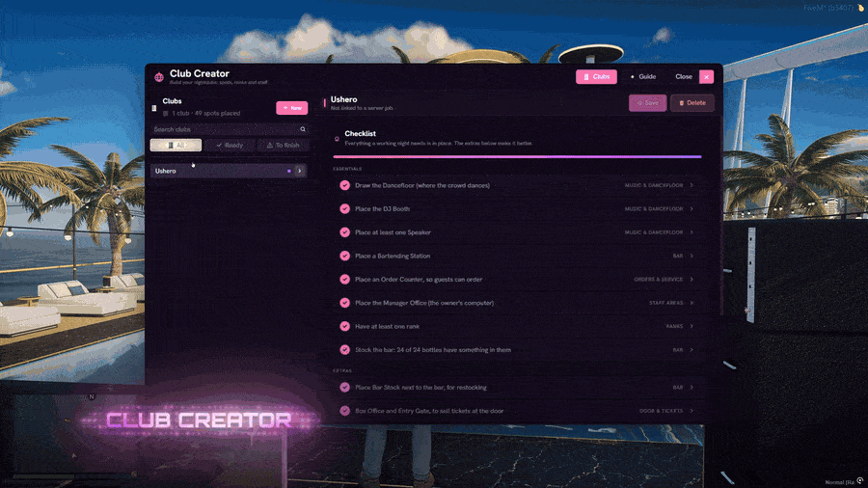Screen dimensions: 868x488
Task: Create a new club with New button
Action: click(291, 108)
